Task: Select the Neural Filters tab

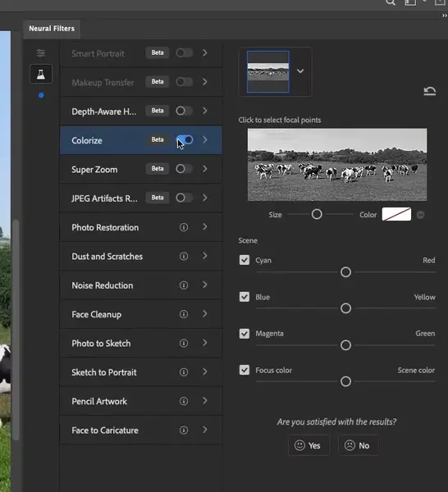Action: [52, 29]
